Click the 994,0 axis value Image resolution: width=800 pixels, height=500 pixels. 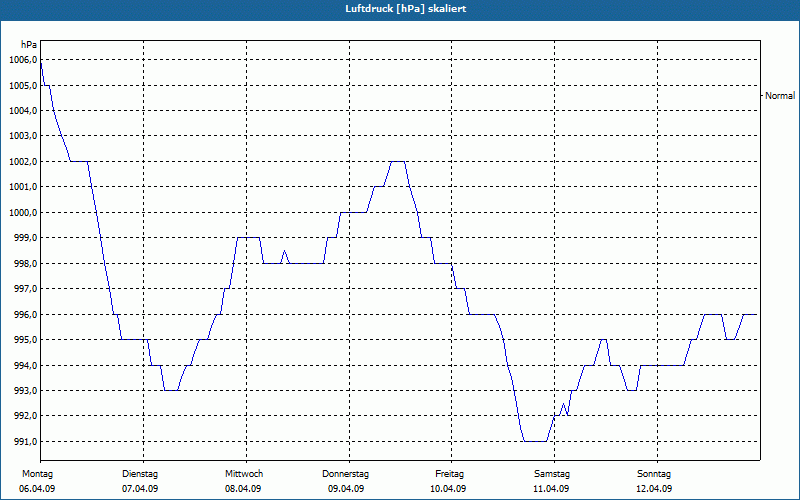click(25, 365)
